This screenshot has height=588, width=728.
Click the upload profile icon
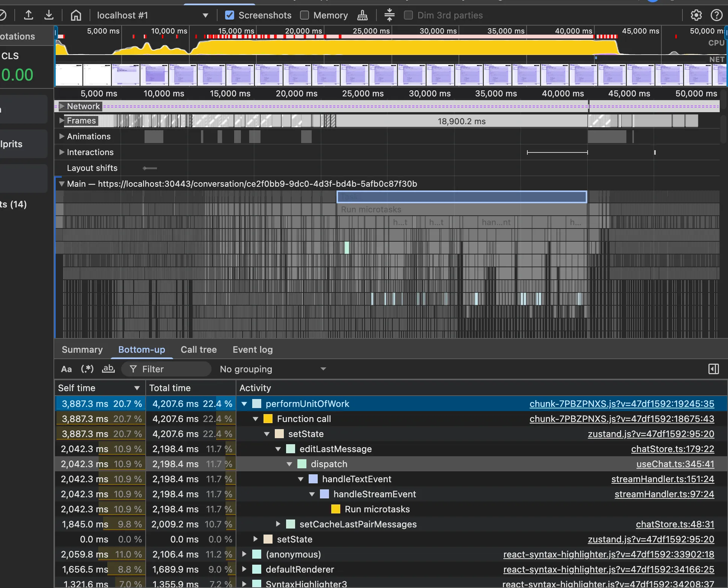pyautogui.click(x=29, y=15)
